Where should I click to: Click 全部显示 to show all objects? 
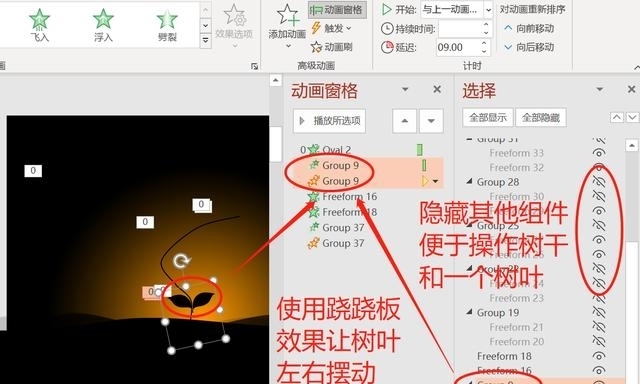[x=488, y=118]
